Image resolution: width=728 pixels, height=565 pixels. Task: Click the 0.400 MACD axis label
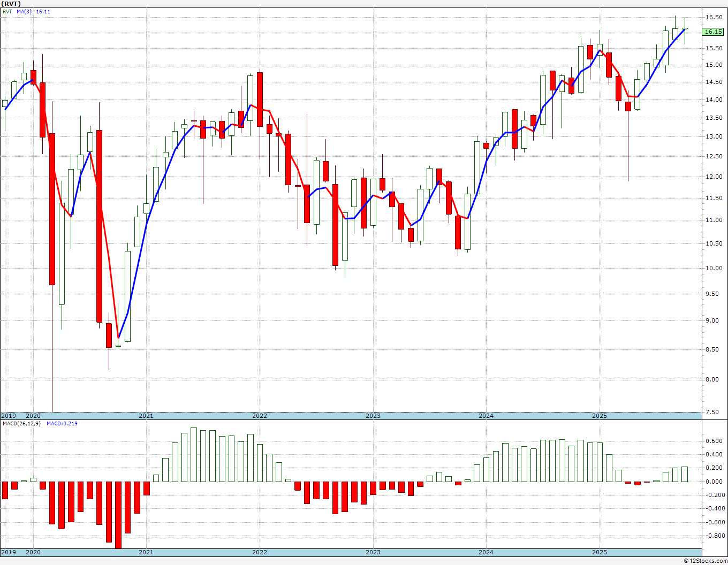point(714,455)
